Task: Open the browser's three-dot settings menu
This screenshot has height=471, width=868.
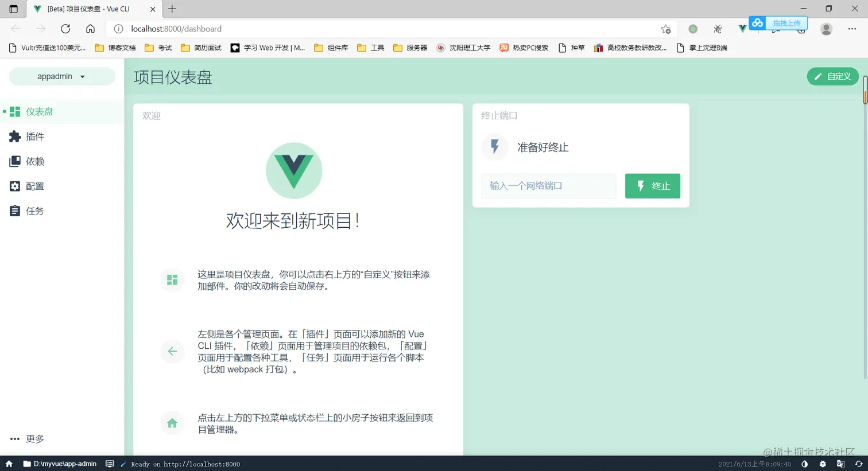Action: [x=852, y=29]
